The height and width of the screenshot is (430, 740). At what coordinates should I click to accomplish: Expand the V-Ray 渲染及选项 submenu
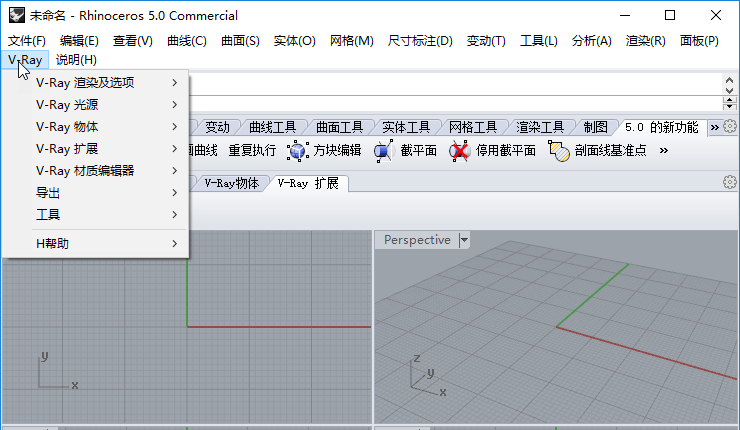(96, 83)
